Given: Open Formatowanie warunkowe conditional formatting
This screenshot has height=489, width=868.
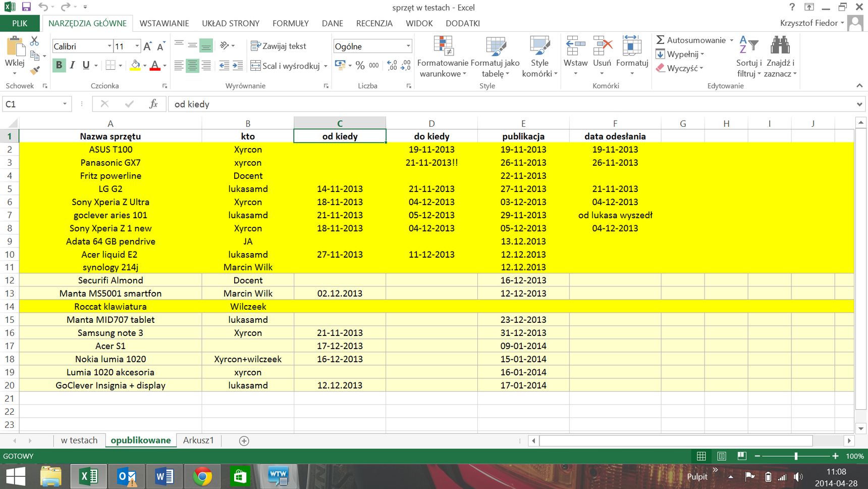Looking at the screenshot, I should 443,57.
